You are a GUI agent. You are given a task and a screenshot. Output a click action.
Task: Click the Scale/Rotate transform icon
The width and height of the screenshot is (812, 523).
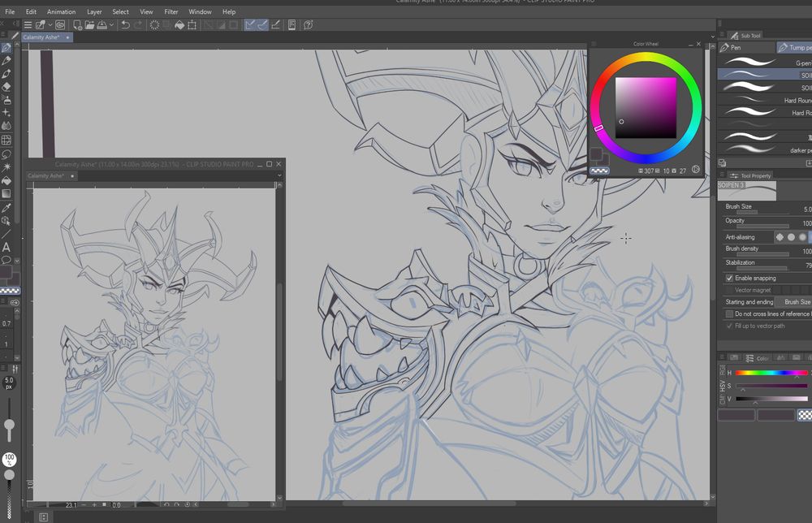pos(192,25)
